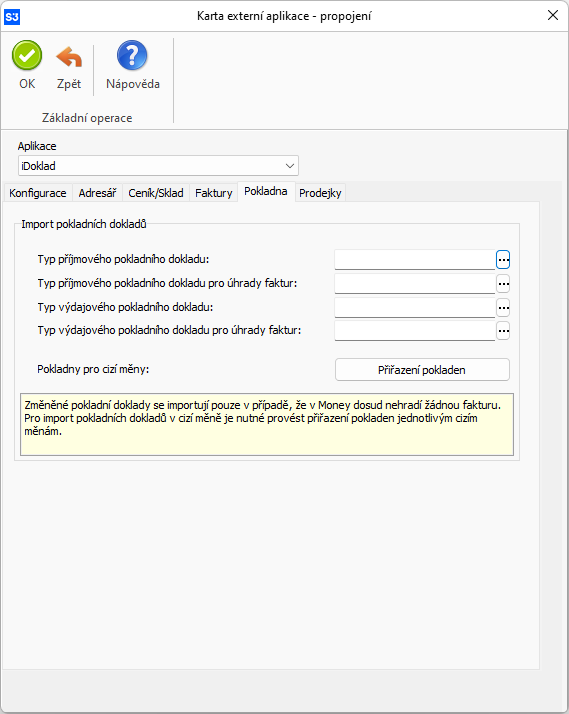This screenshot has height=714, width=569.
Task: Browse for Typ výdajového pokladního dokladu
Action: [x=503, y=308]
